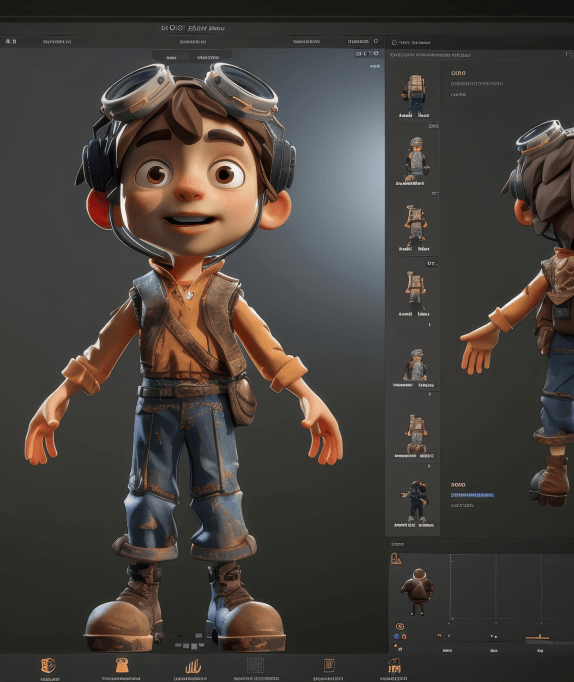Click the grey horizontal scrollbar below the orange slider

point(550,642)
